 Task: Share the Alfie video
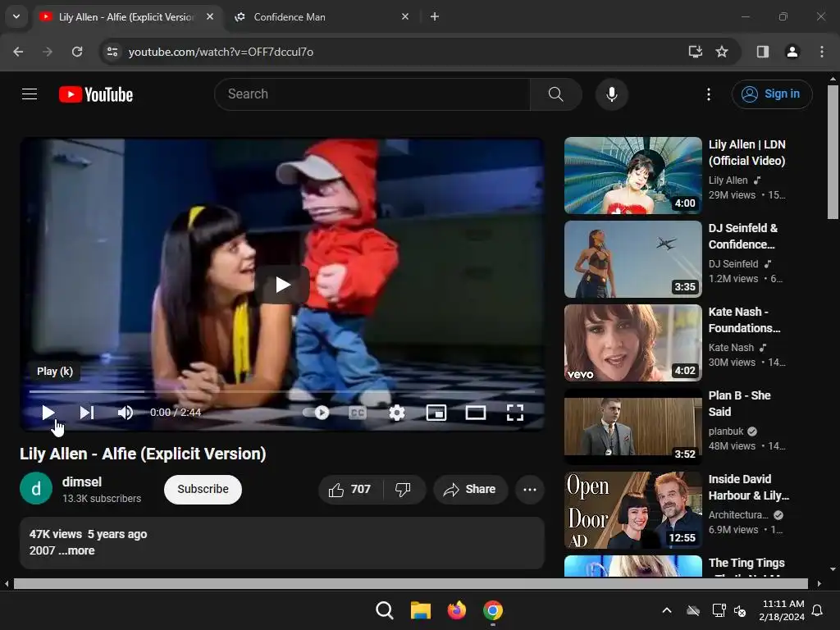pyautogui.click(x=470, y=489)
